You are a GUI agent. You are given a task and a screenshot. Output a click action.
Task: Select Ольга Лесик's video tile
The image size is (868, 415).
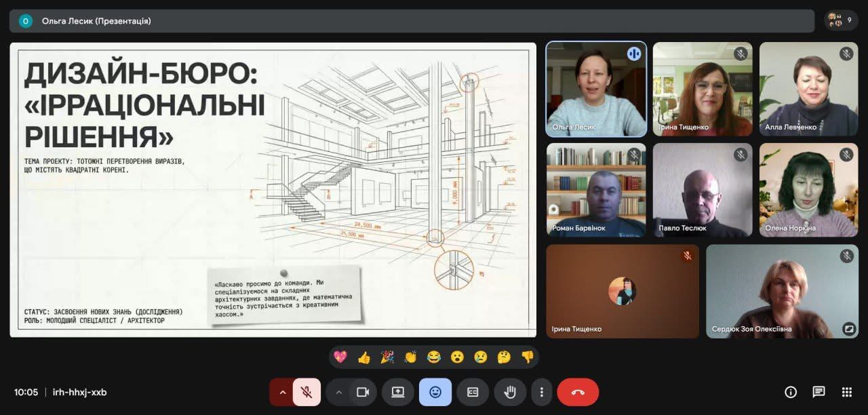(596, 90)
